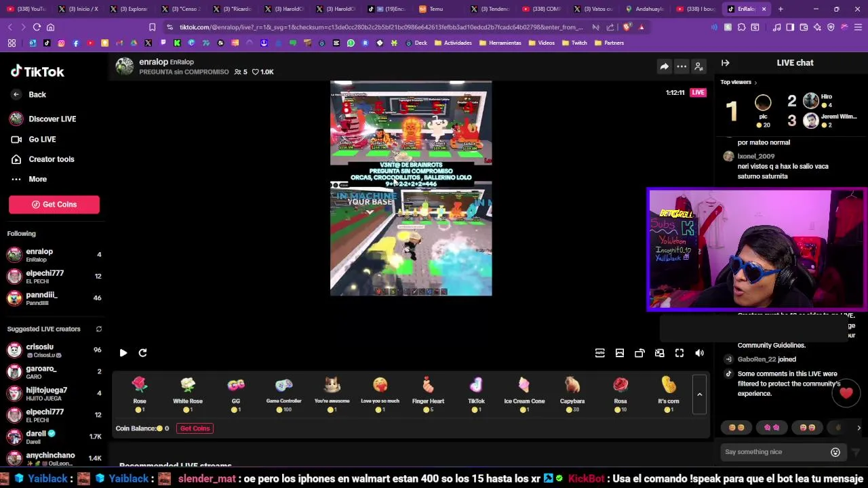The width and height of the screenshot is (868, 488).
Task: Show more quick reactions arrow
Action: point(859,428)
